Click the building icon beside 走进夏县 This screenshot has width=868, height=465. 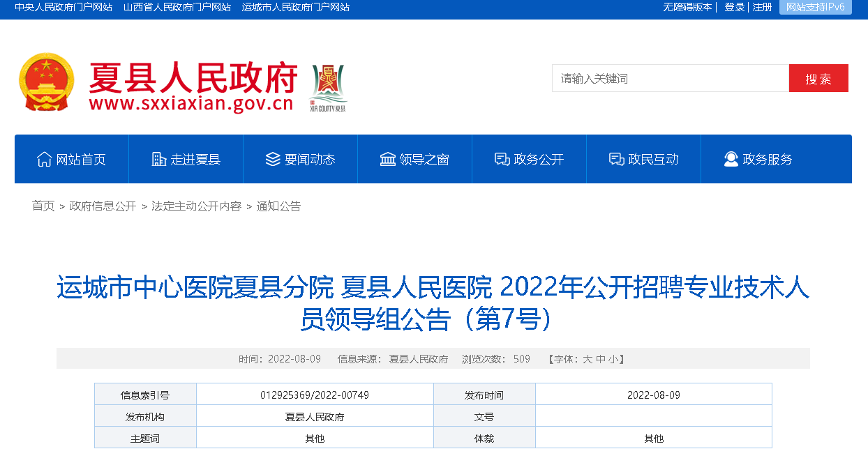[159, 159]
